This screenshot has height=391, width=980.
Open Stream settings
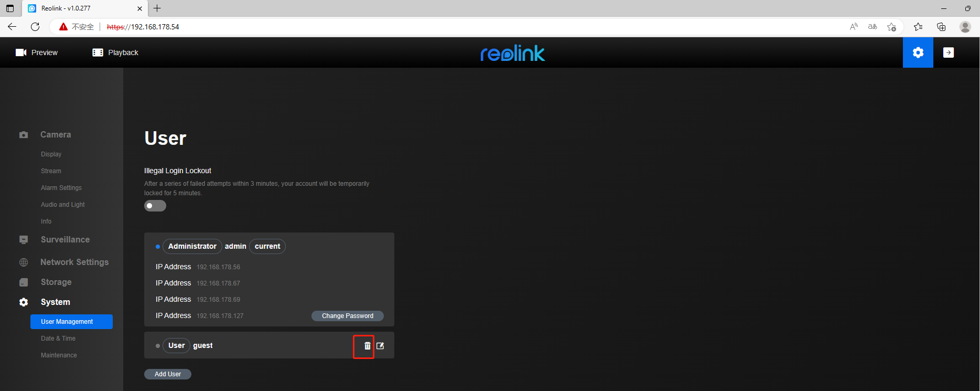pos(51,171)
